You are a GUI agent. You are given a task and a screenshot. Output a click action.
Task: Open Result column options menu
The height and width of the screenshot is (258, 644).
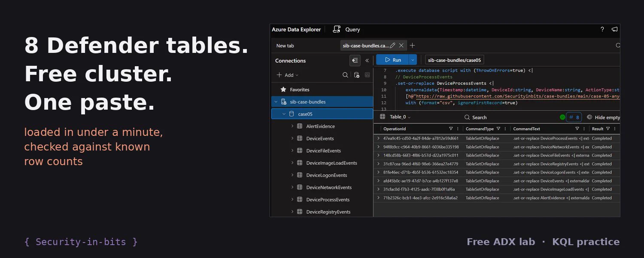point(615,129)
